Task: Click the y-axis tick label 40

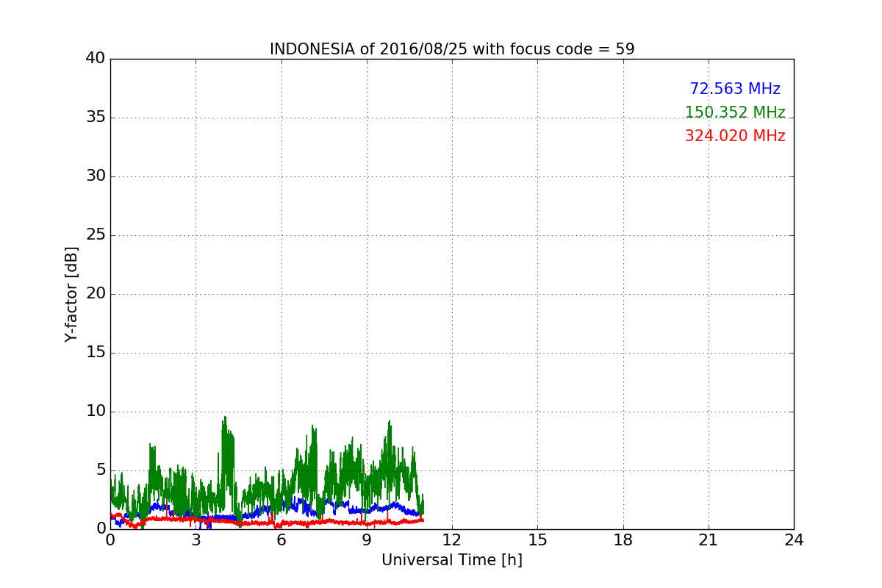Action: [96, 59]
